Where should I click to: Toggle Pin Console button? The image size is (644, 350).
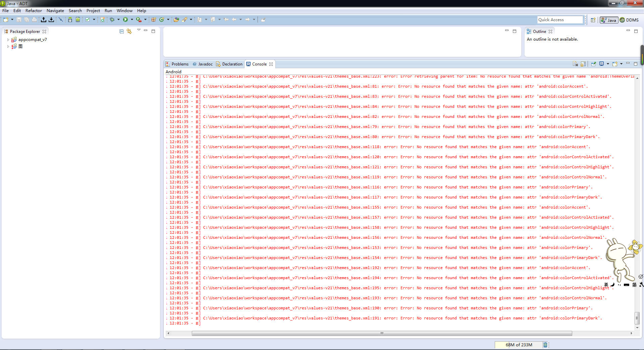pyautogui.click(x=593, y=64)
